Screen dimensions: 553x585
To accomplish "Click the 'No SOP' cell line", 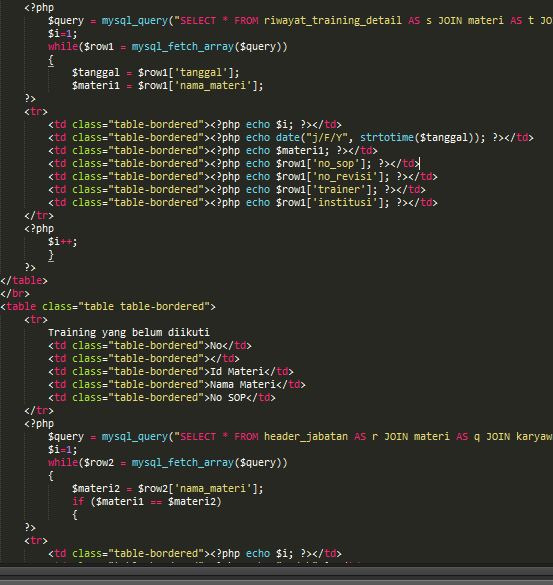I will click(162, 398).
